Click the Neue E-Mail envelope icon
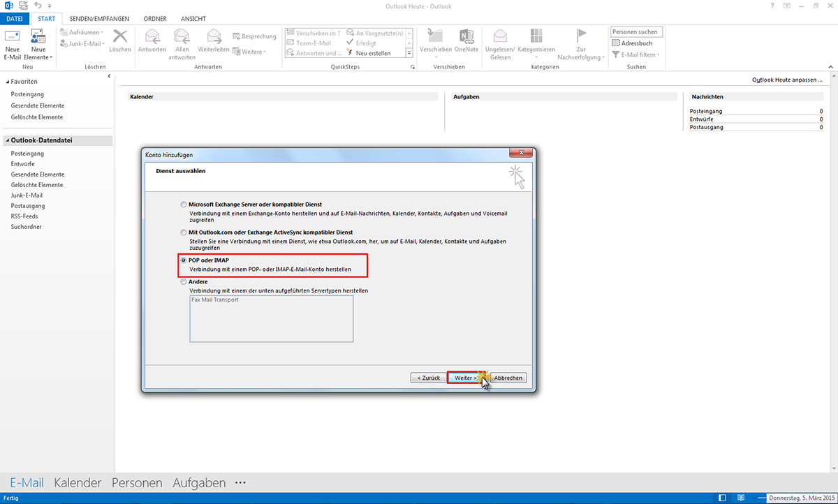 point(12,36)
